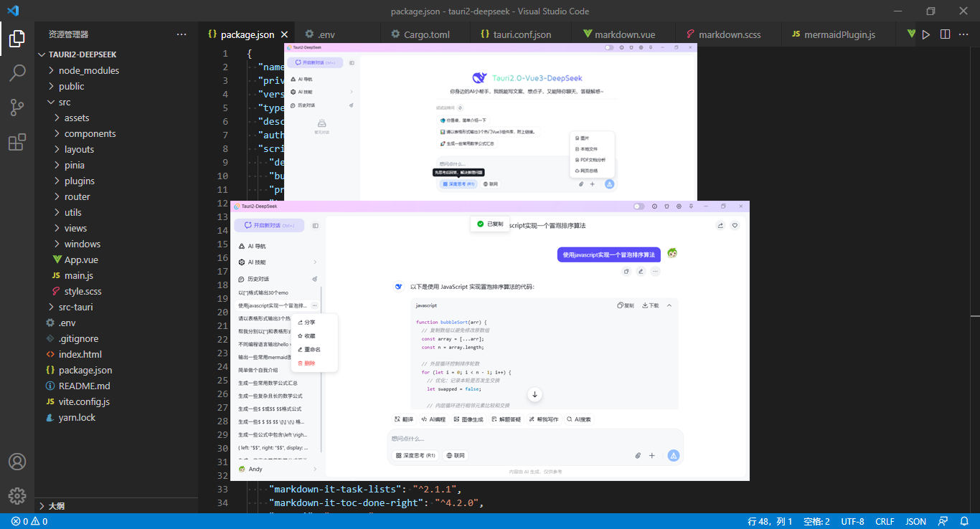
Task: Open the Explorer panel's more actions ellipsis
Action: click(181, 34)
